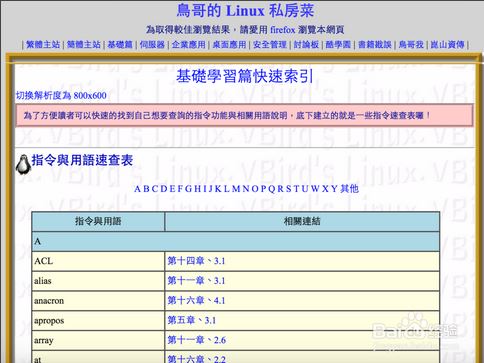Jump to letter G in the index

point(189,189)
